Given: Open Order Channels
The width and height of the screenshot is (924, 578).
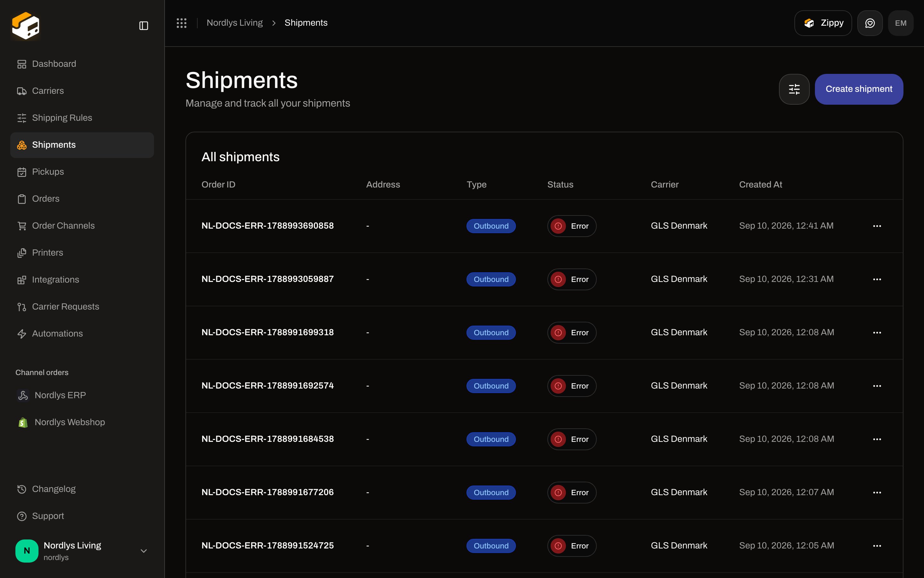Looking at the screenshot, I should pos(82,225).
